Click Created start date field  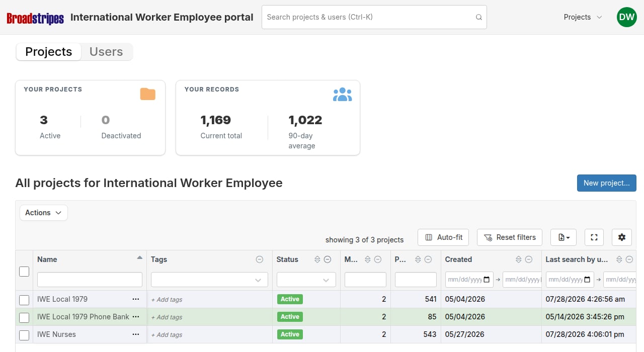(x=469, y=280)
